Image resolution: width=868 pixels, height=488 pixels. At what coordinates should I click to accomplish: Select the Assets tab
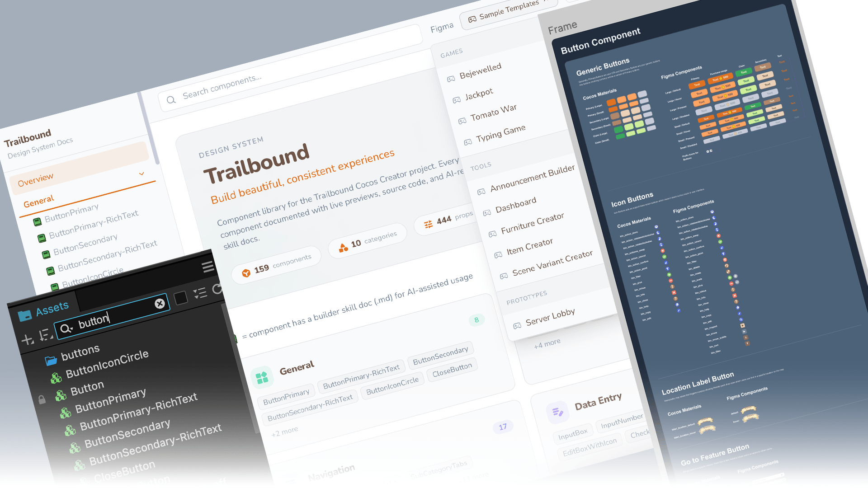[x=43, y=311]
